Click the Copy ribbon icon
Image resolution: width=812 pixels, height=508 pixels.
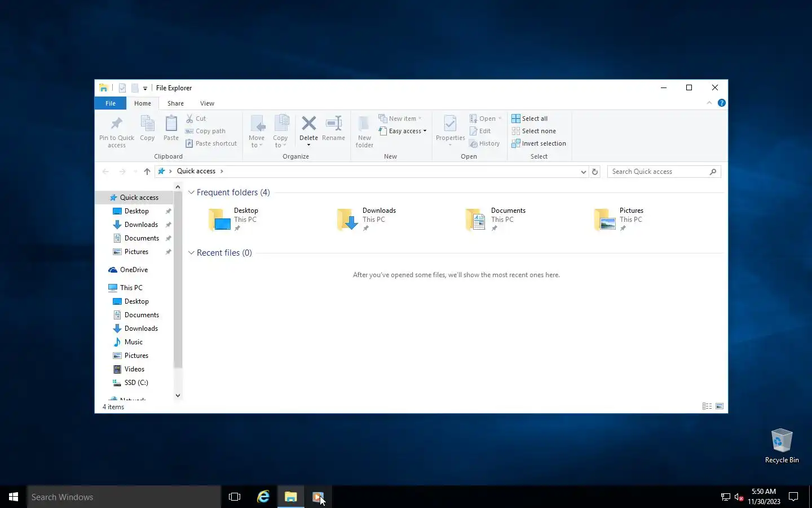147,128
